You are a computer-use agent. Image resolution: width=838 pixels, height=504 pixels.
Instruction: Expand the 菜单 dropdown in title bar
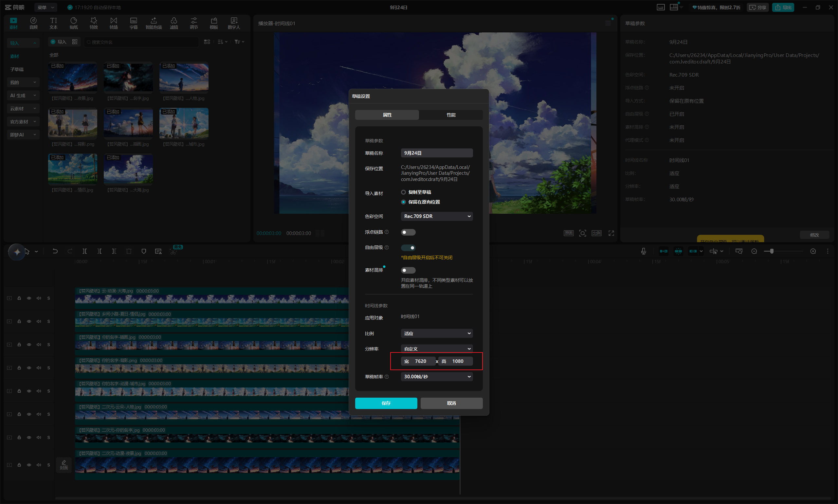point(46,7)
